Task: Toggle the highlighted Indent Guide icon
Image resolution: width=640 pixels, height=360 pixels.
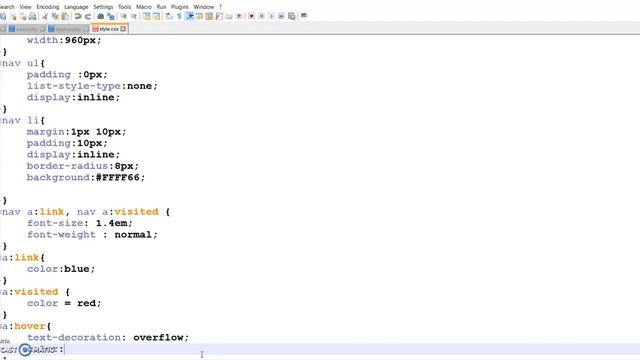Action: pyautogui.click(x=189, y=16)
